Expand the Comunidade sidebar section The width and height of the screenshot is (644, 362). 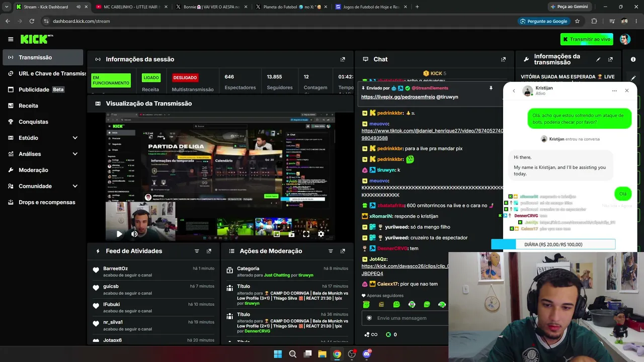tap(42, 186)
